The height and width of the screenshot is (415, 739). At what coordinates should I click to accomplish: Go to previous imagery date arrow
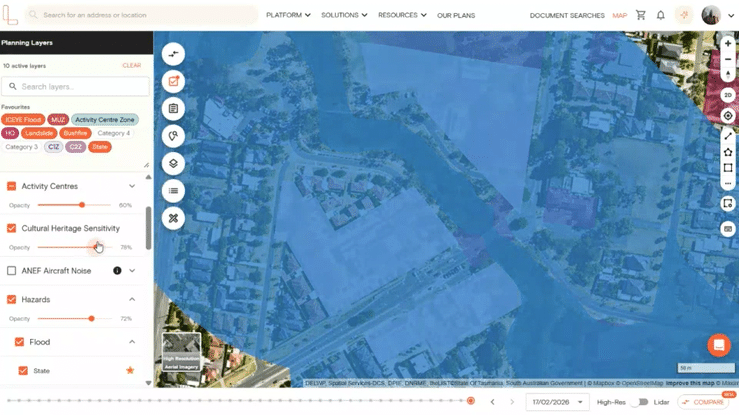tap(493, 402)
